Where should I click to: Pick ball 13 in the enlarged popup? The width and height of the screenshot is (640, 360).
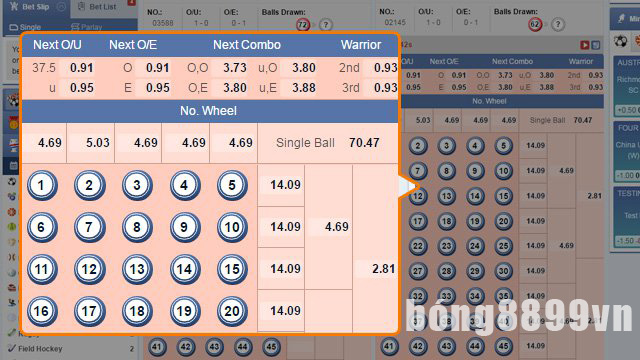137,269
